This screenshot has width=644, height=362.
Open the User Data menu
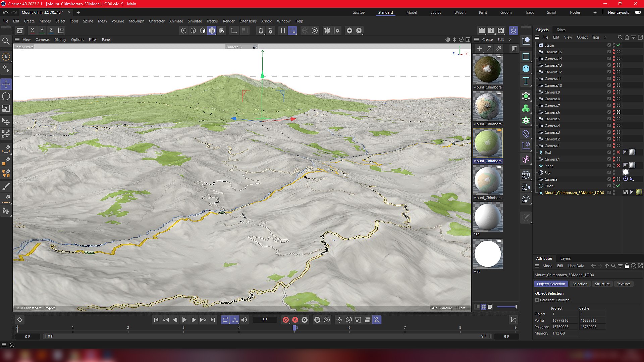pos(576,266)
